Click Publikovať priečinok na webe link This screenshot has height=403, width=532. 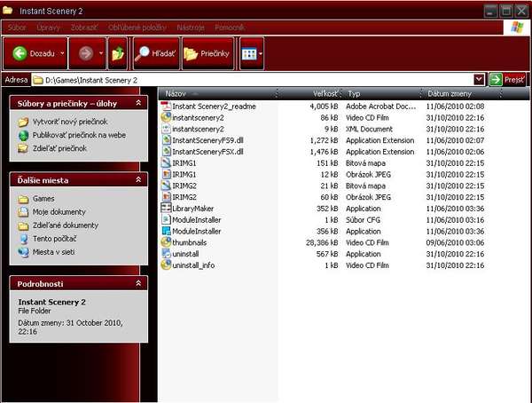tap(79, 135)
